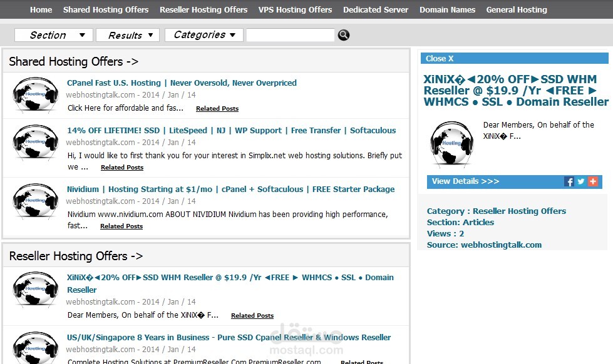Click 'Hi, I would like to first thank' snippet
Viewport: 613px width, 364px height.
point(235,161)
